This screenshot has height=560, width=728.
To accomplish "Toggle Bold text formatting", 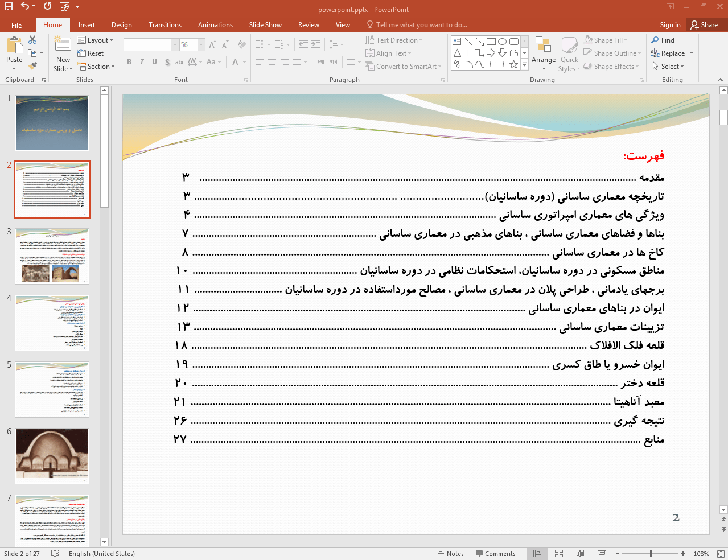I will (129, 62).
